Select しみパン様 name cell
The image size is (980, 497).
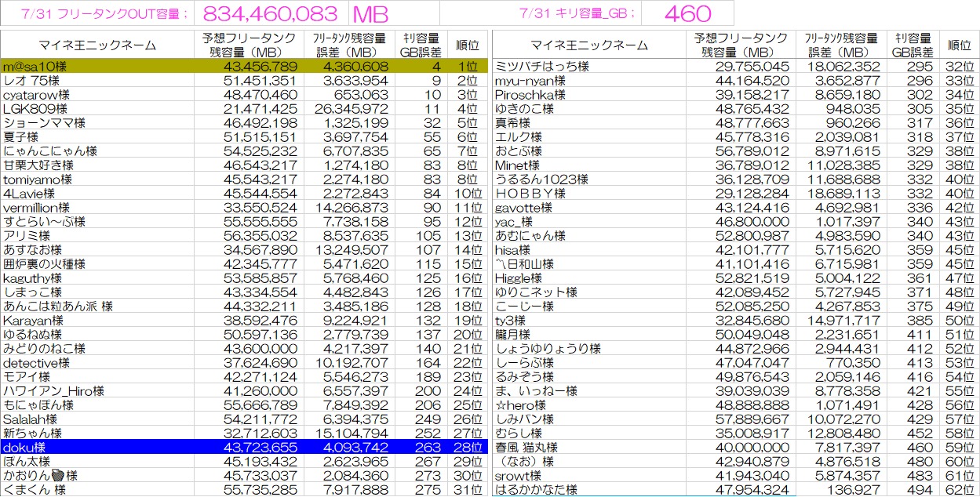click(589, 419)
